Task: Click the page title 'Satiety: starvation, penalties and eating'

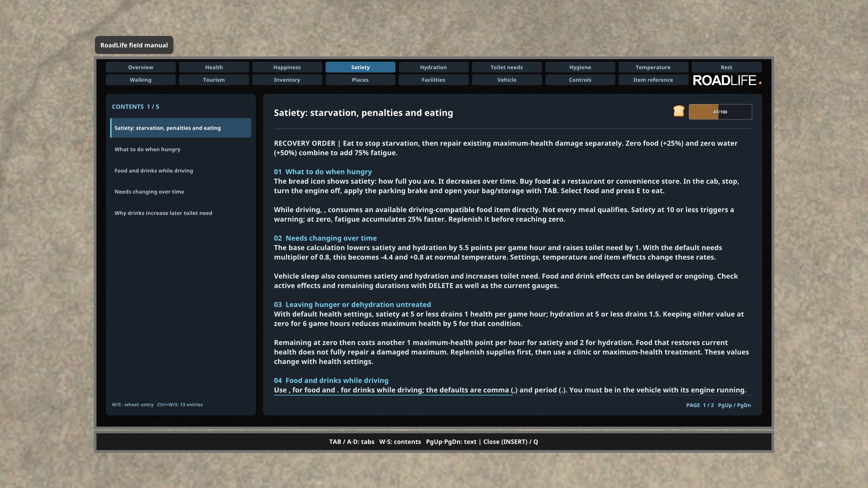Action: 363,113
